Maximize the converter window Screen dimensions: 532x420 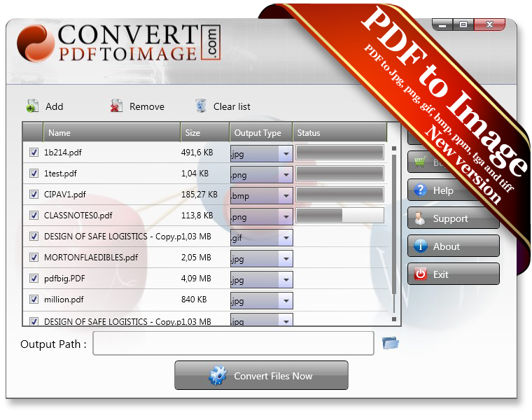pos(463,24)
